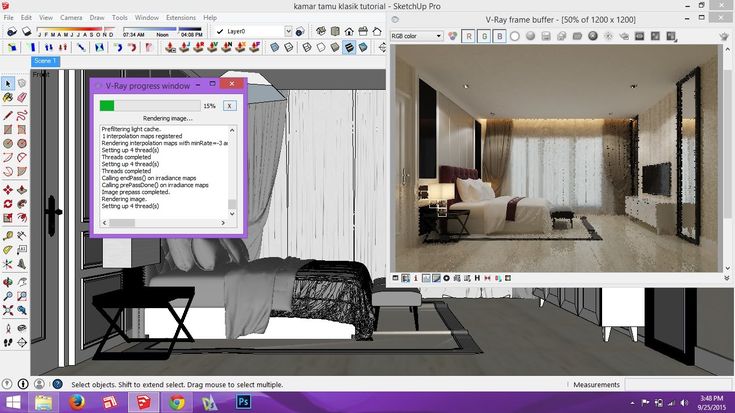Screen dimensions: 735x413
Task: Open the Window menu
Action: 147,17
